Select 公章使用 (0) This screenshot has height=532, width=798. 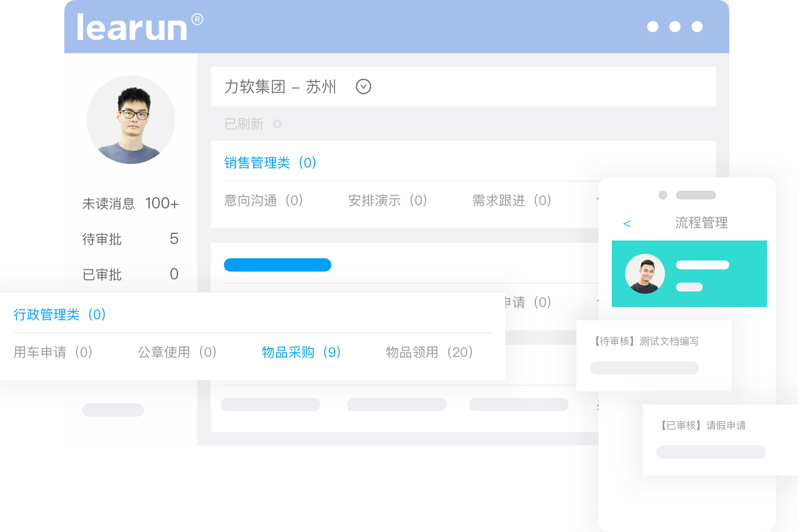[177, 352]
